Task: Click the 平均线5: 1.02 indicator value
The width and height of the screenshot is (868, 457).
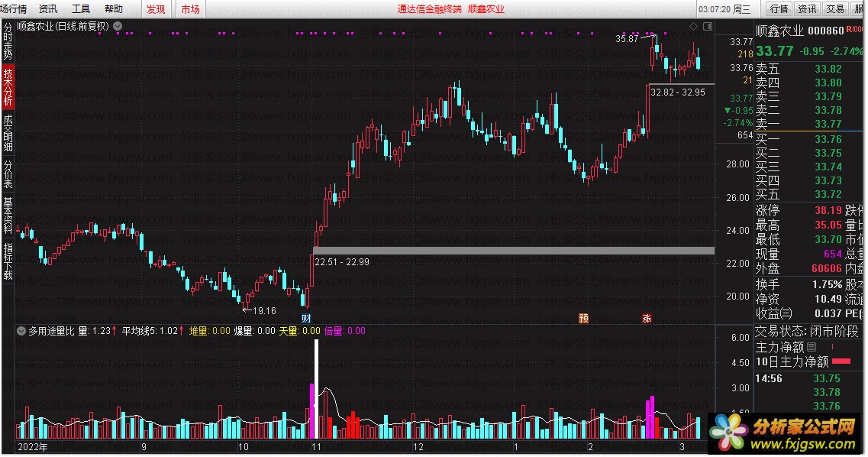Action: coord(153,331)
